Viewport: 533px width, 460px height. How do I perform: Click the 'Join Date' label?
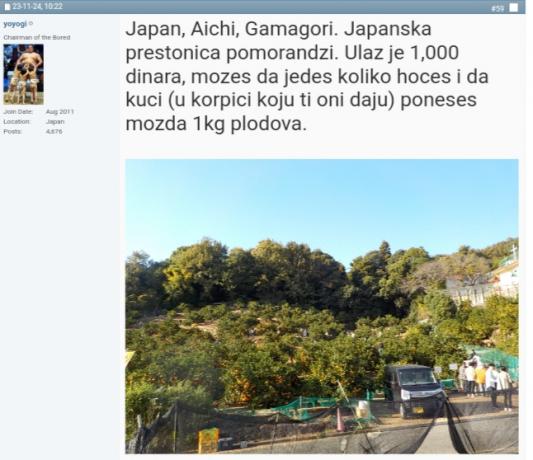point(18,112)
